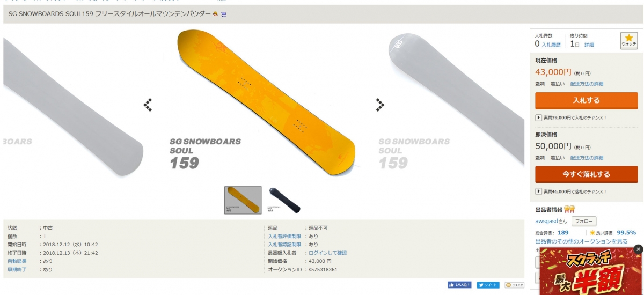
Task: Click the mixi チェック button
Action: pos(514,285)
